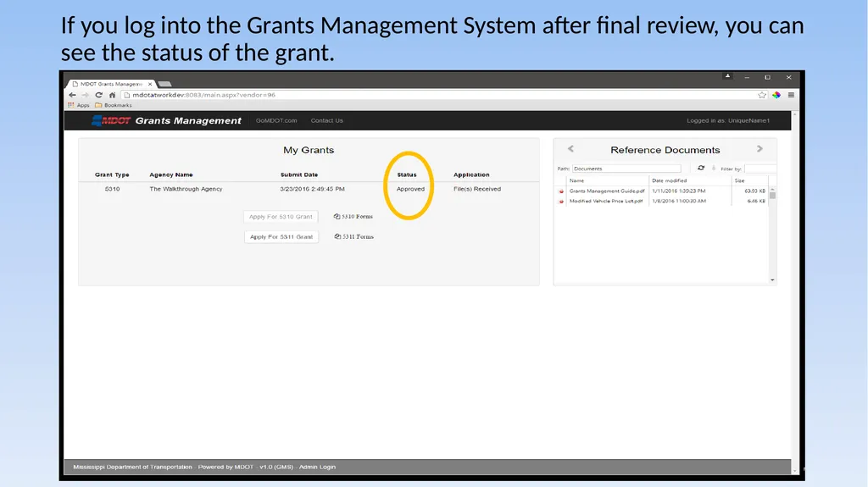Open the GoMDOT.com link
Viewport: 868px width, 487px height.
(x=276, y=120)
